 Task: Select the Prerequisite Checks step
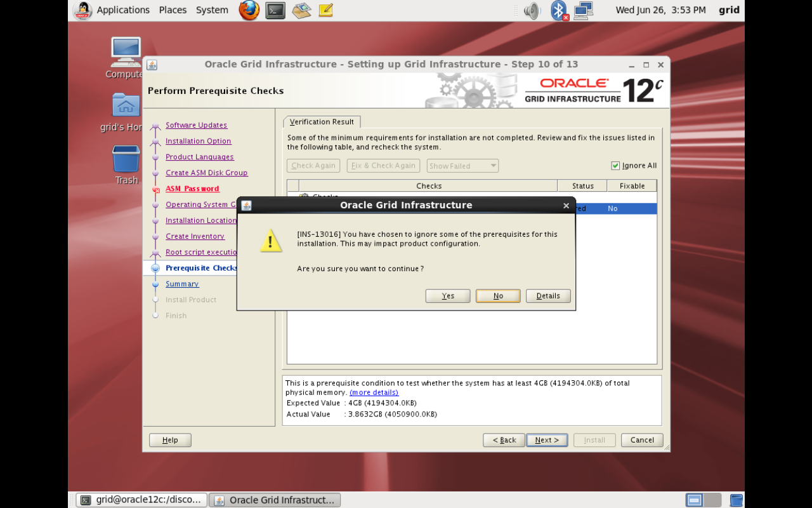(201, 268)
